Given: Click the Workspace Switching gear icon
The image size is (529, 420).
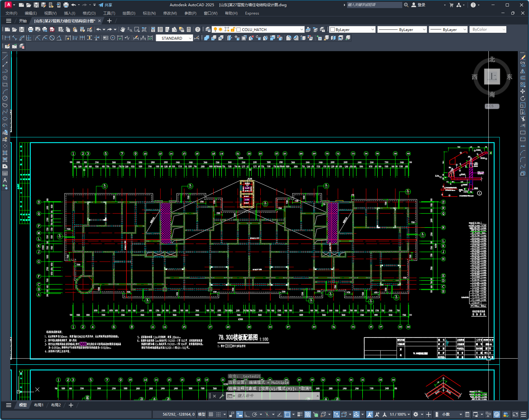Looking at the screenshot, I should point(416,414).
